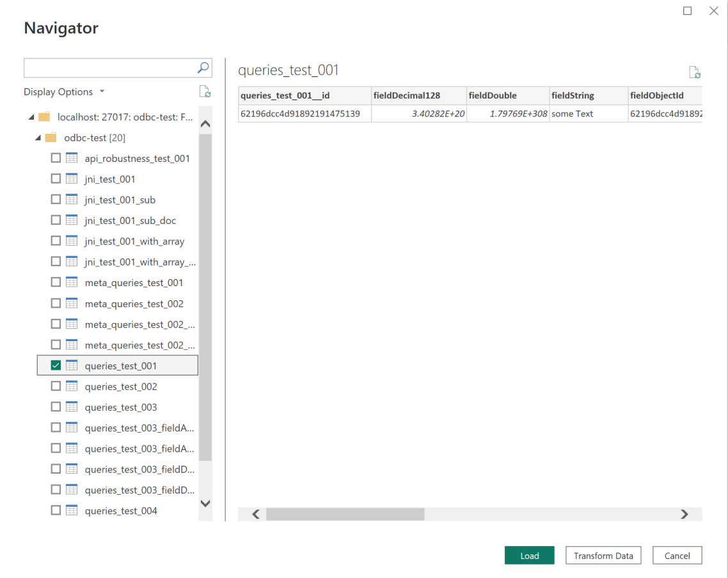
Task: Click the search magnifying glass icon
Action: pos(203,67)
